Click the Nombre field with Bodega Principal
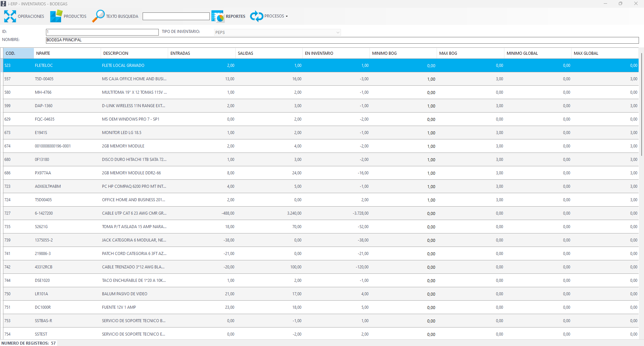644x346 pixels. click(342, 40)
